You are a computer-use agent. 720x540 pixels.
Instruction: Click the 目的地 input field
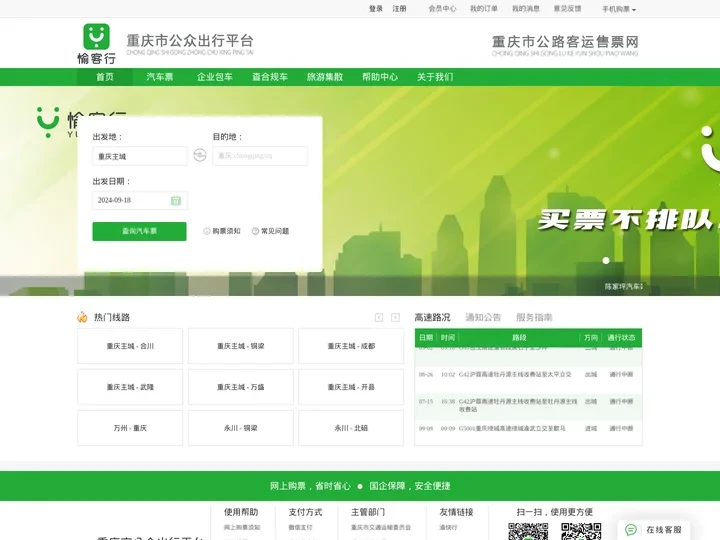260,156
